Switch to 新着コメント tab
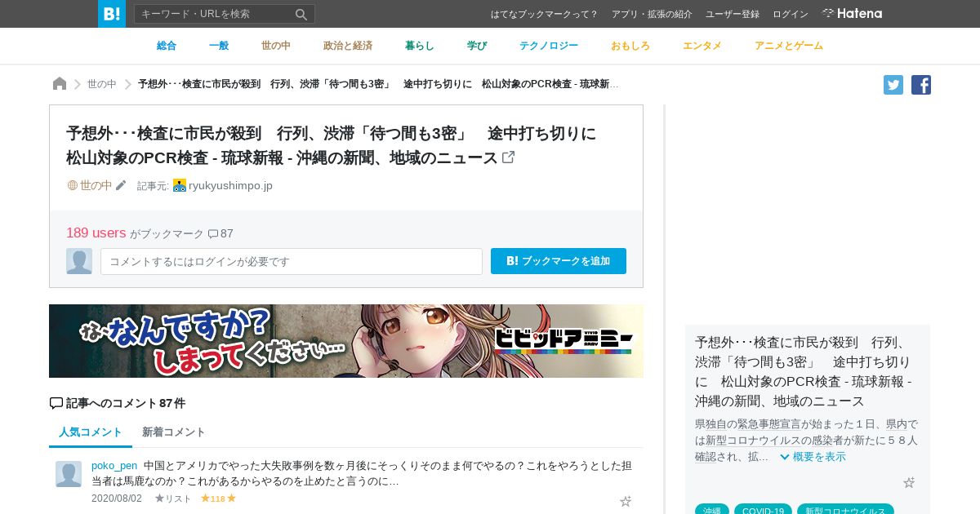The height and width of the screenshot is (514, 980). click(x=174, y=432)
